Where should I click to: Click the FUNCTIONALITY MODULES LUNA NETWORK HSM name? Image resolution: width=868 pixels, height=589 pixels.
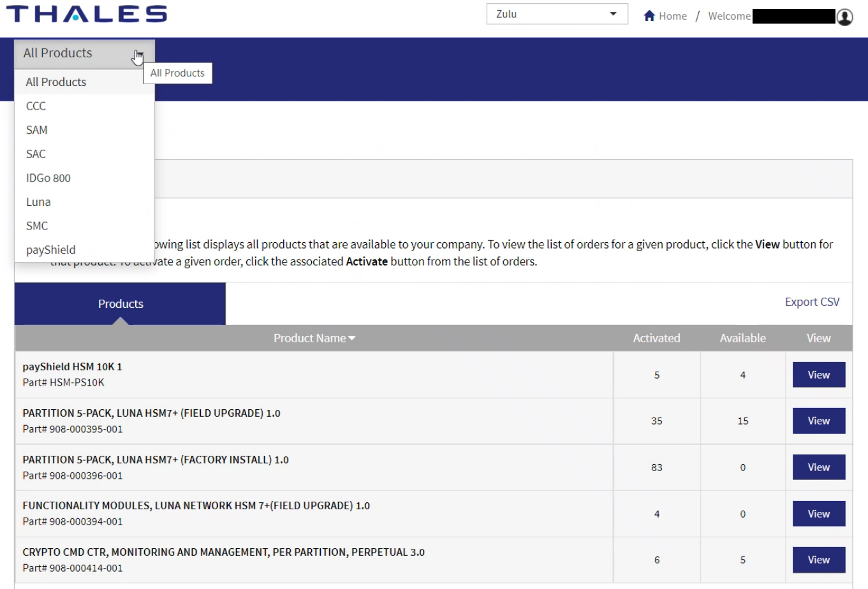[x=196, y=505]
